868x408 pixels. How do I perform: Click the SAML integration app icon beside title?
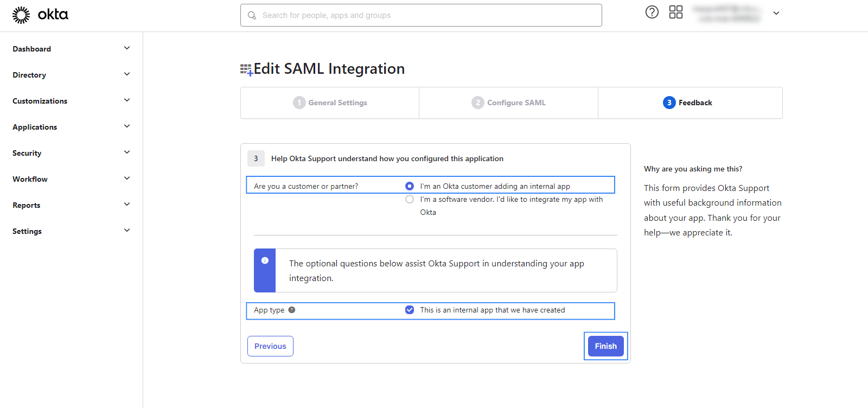[246, 69]
